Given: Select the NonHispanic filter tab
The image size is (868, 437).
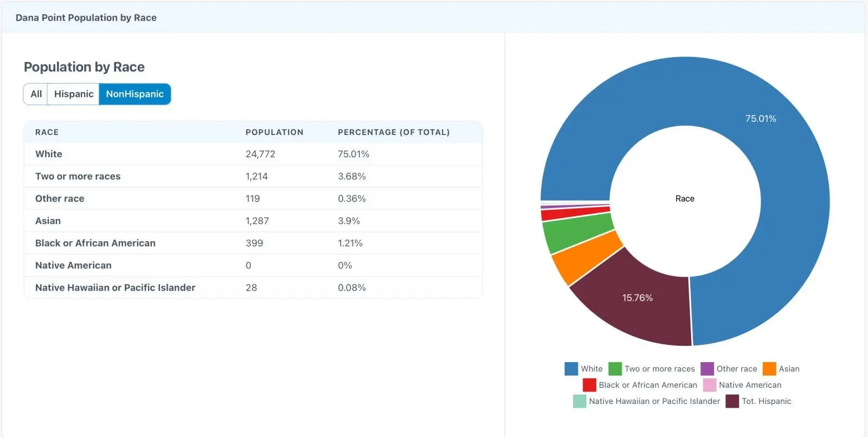Looking at the screenshot, I should tap(135, 94).
